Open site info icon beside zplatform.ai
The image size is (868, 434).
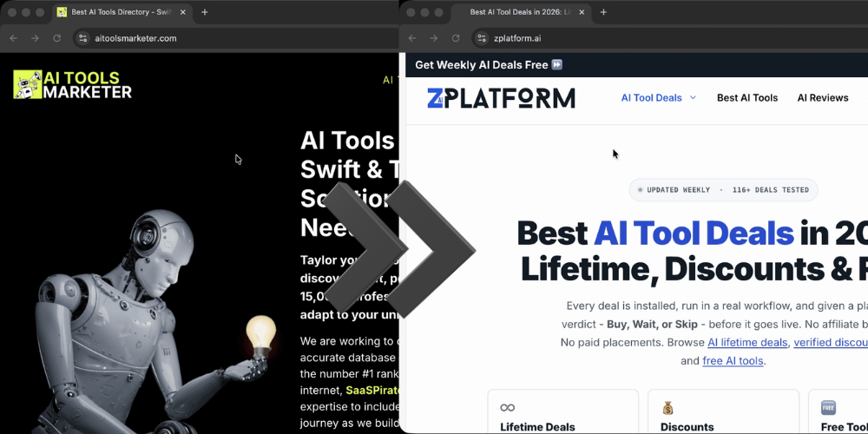482,38
